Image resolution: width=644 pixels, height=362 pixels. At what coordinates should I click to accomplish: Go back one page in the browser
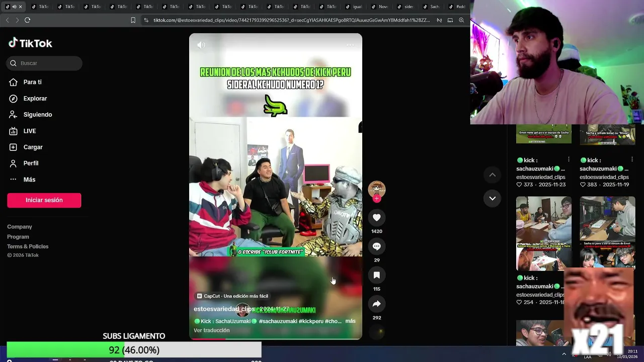[7, 20]
